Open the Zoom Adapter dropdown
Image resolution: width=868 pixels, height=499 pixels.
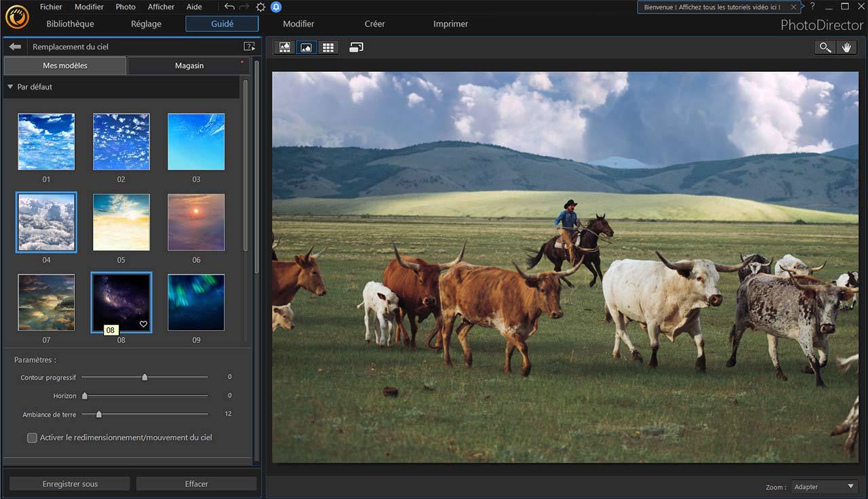point(824,487)
